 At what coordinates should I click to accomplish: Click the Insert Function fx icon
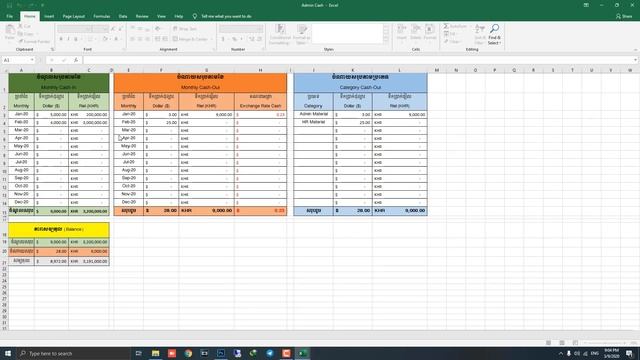(x=76, y=60)
